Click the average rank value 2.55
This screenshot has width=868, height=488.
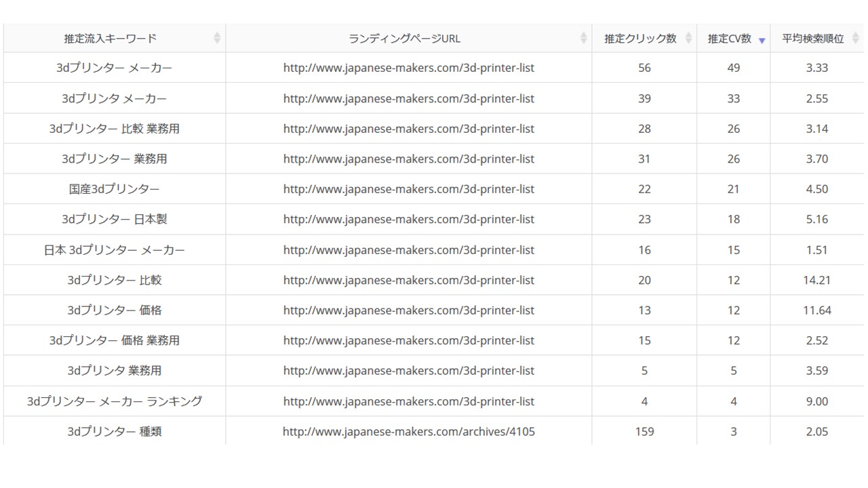[817, 98]
